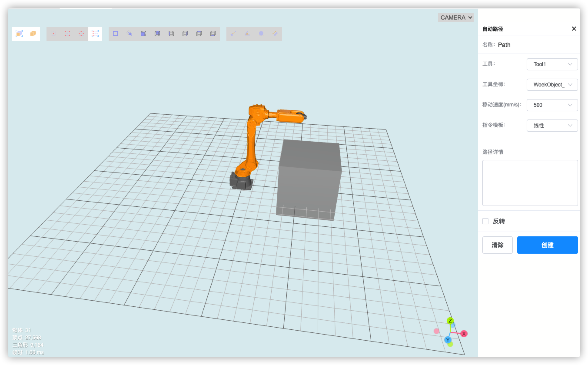Click the 清除 button
The image size is (588, 365).
[497, 245]
